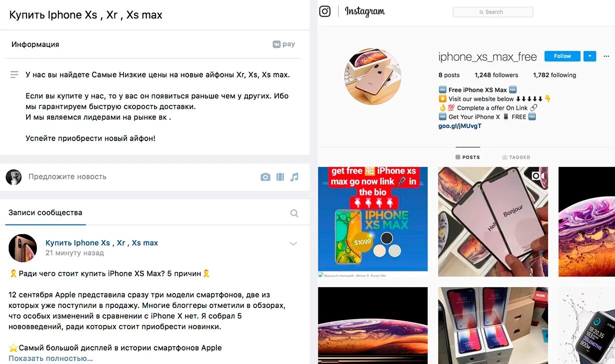Open the video post with camera badge
Viewport: 615px width, 364px height.
(493, 221)
